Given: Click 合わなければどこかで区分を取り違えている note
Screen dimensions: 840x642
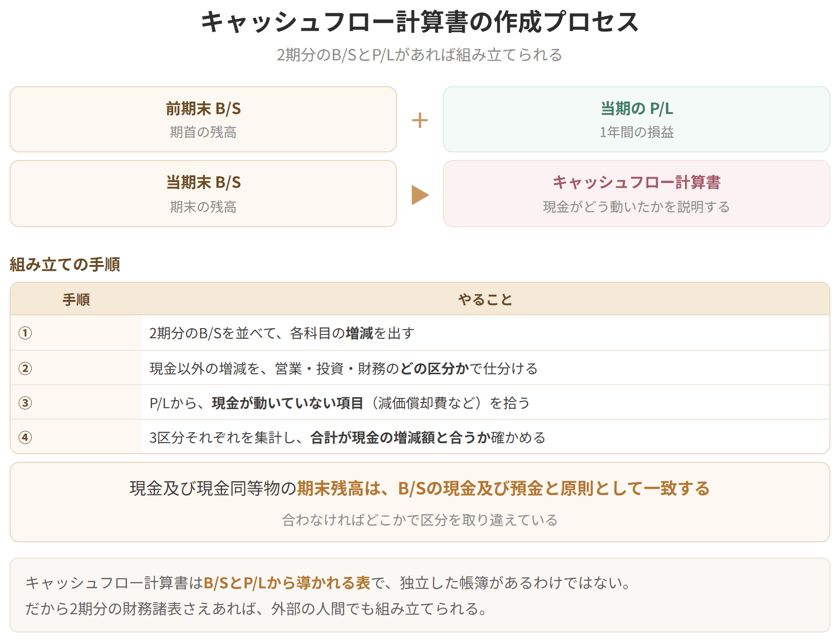Looking at the screenshot, I should [420, 520].
